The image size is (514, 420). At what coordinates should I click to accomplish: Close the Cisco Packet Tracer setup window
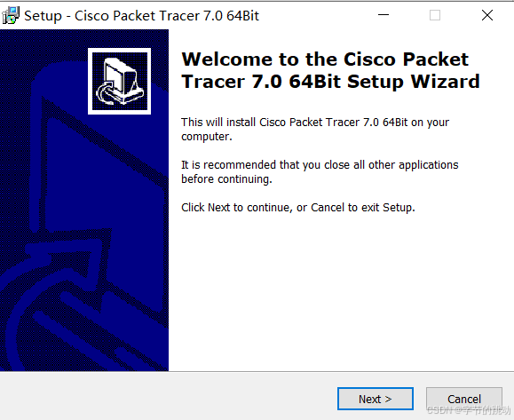pyautogui.click(x=487, y=15)
